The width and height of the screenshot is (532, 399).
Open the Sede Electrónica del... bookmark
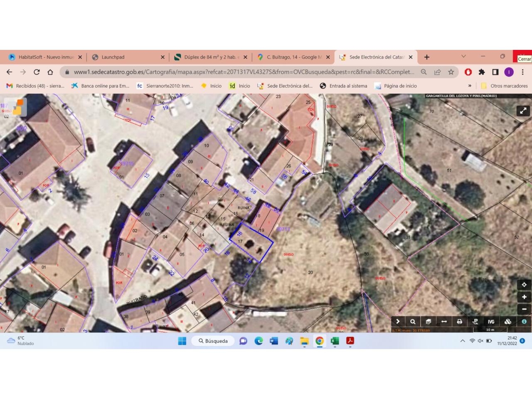285,86
